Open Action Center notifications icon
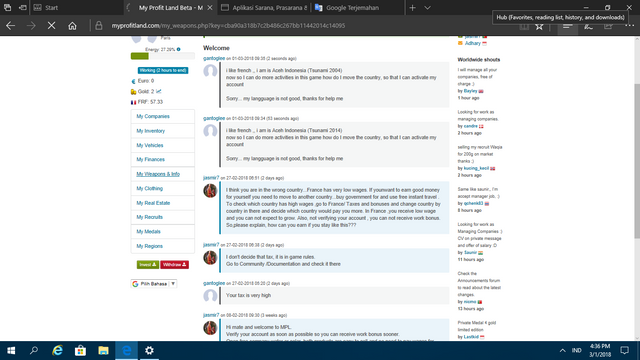 point(624,351)
